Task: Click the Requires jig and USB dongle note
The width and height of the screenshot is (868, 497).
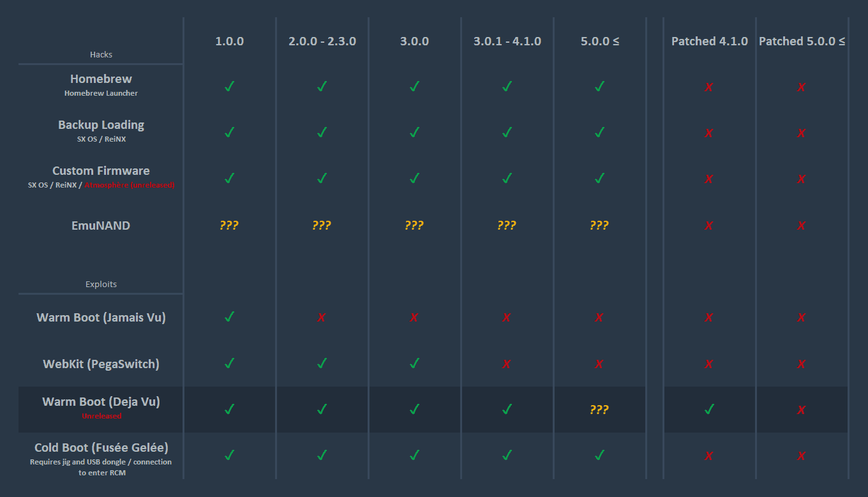Action: pyautogui.click(x=101, y=468)
